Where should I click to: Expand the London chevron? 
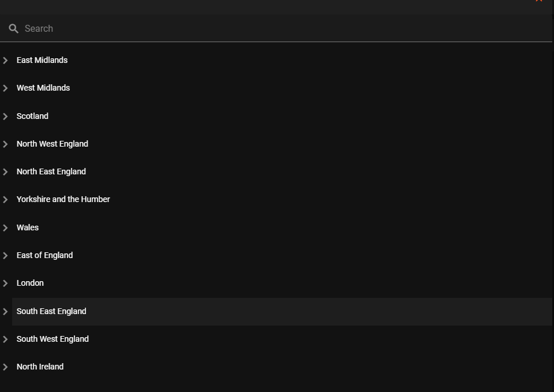[5, 283]
